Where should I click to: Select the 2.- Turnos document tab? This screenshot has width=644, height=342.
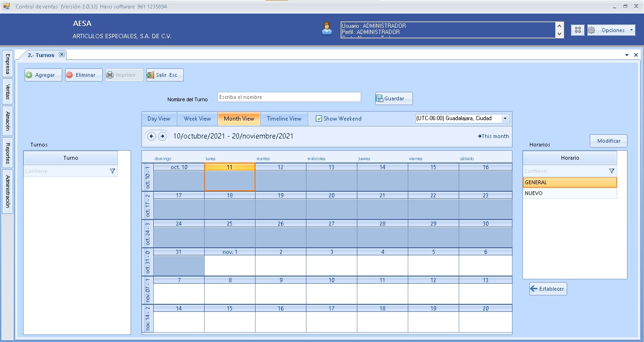tap(41, 55)
